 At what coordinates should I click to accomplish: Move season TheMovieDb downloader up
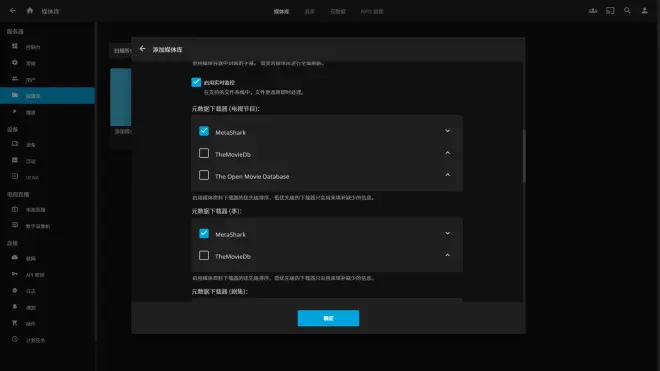(x=447, y=255)
